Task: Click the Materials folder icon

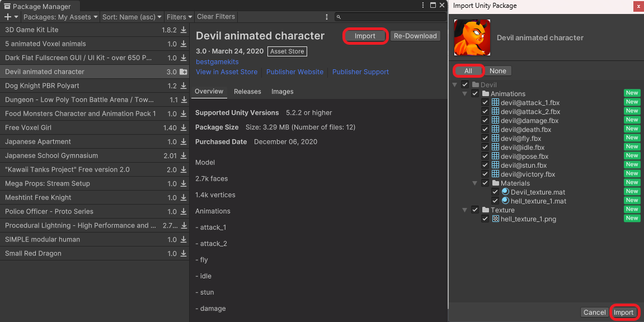Action: click(495, 183)
